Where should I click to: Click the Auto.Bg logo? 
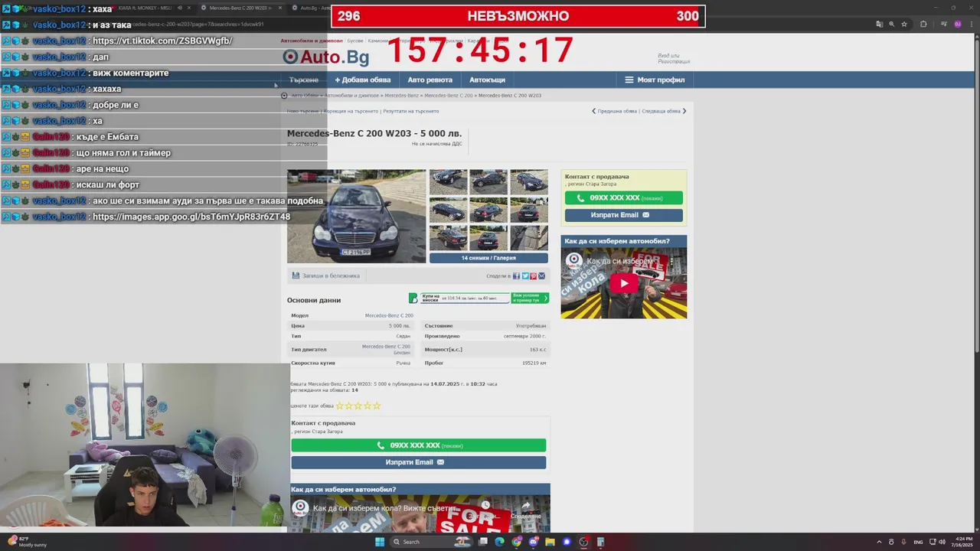tap(325, 57)
